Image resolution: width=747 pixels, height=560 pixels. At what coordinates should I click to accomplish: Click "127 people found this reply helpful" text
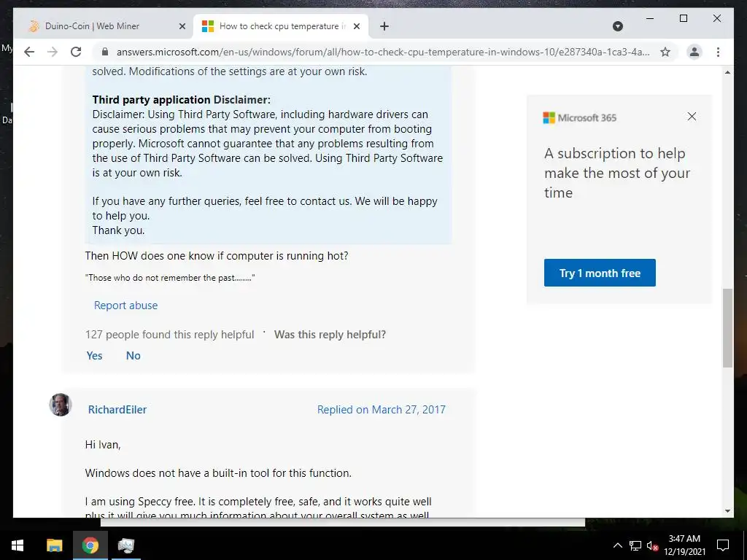pos(169,334)
